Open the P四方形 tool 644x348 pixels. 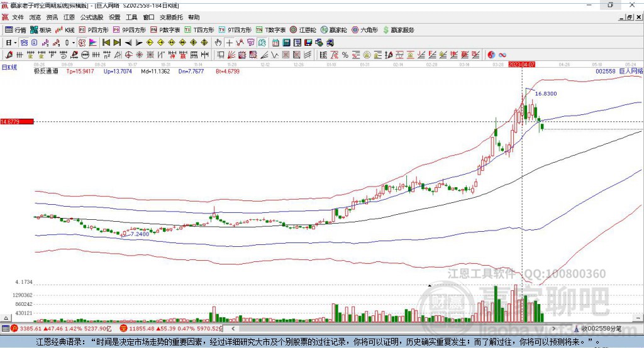(x=94, y=30)
